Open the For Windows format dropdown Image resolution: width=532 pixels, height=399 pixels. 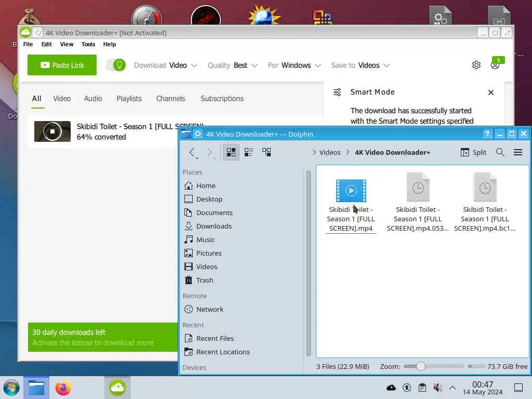tap(294, 65)
